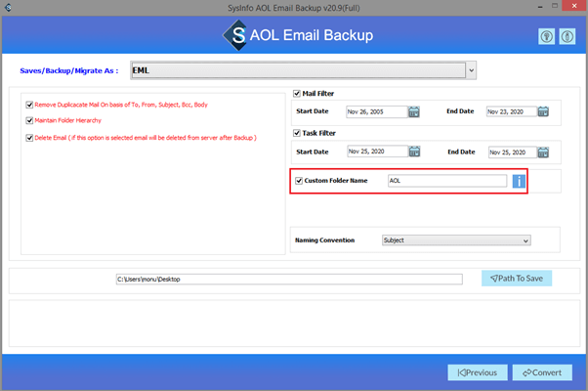Image resolution: width=588 pixels, height=391 pixels.
Task: Click the Saves/Backup/Migrate As label
Action: pos(69,71)
